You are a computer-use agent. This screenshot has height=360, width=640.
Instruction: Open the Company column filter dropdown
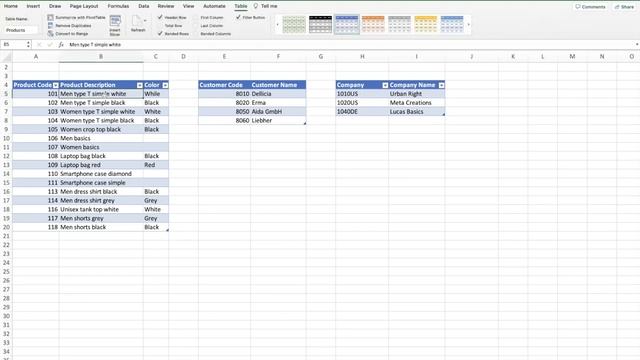[x=385, y=85]
